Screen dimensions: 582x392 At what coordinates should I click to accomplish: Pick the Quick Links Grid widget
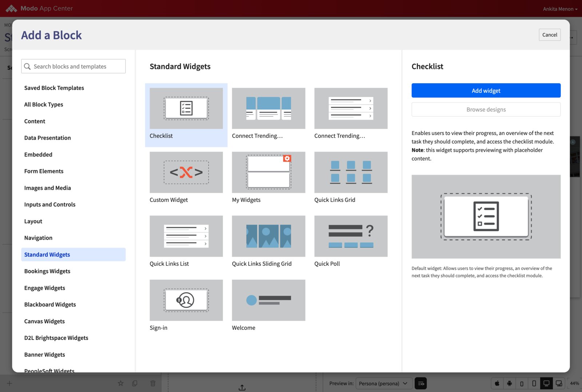coord(351,172)
